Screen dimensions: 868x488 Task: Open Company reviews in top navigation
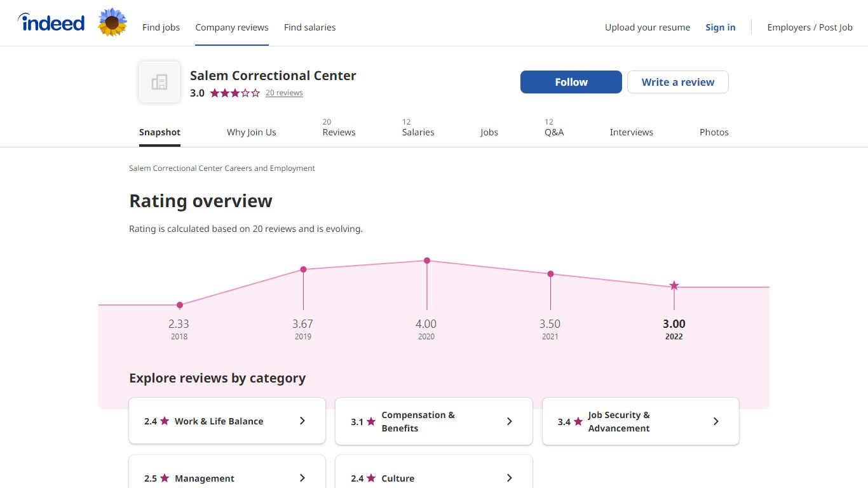pos(232,27)
